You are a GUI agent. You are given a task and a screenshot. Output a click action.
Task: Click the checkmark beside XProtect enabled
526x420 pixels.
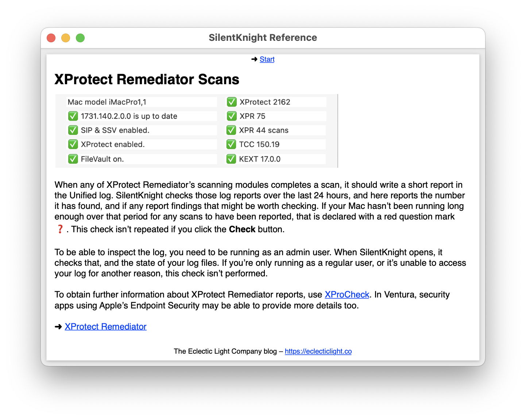click(73, 144)
